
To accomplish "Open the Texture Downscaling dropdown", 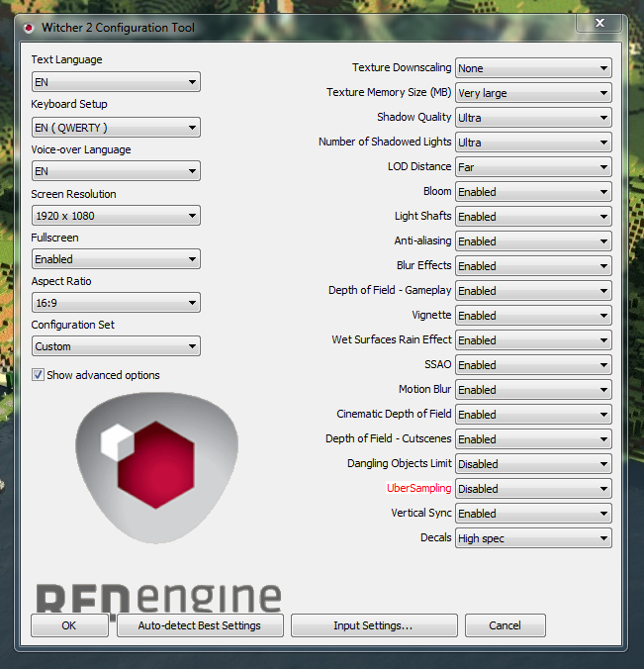I will click(533, 68).
